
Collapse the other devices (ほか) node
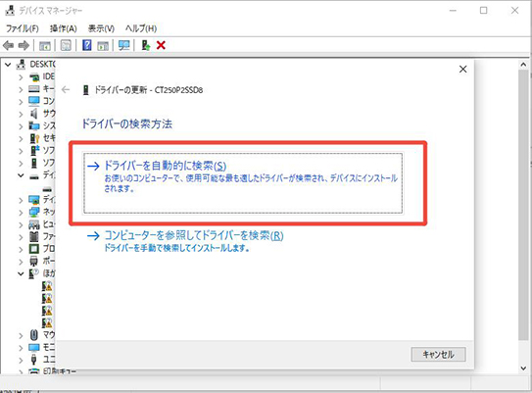pyautogui.click(x=21, y=273)
